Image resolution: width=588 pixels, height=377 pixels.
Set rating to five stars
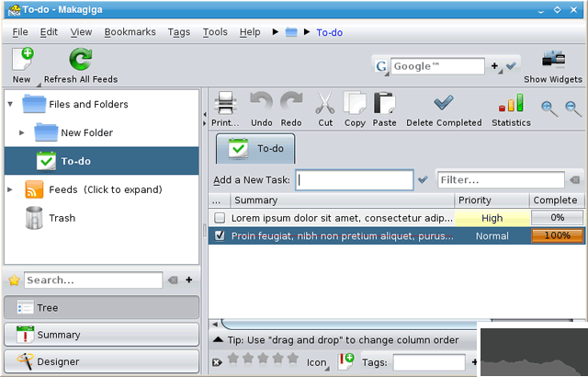(x=293, y=359)
